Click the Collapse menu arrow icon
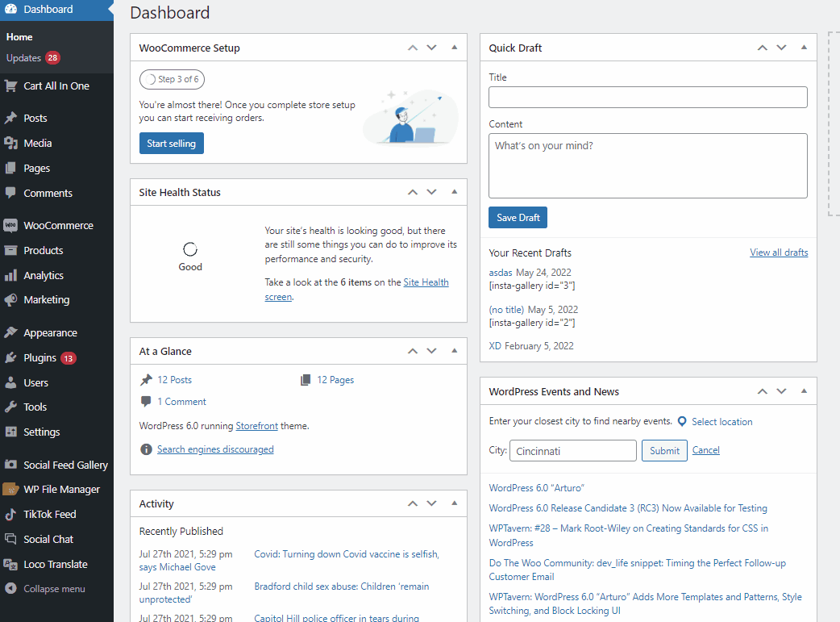This screenshot has width=840, height=622. click(10, 588)
